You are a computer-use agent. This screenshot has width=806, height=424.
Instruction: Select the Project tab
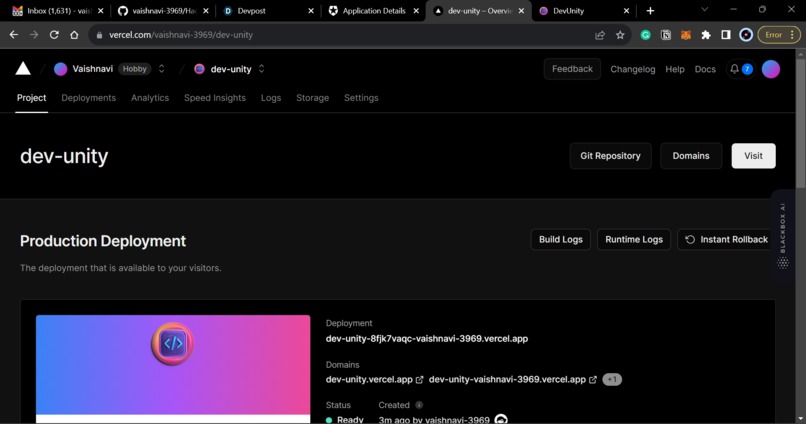31,98
